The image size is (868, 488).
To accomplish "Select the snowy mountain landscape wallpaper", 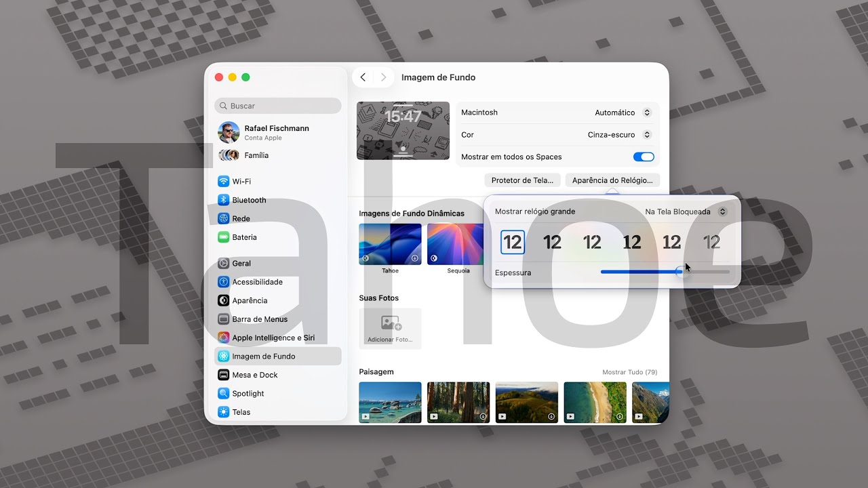I will [650, 402].
